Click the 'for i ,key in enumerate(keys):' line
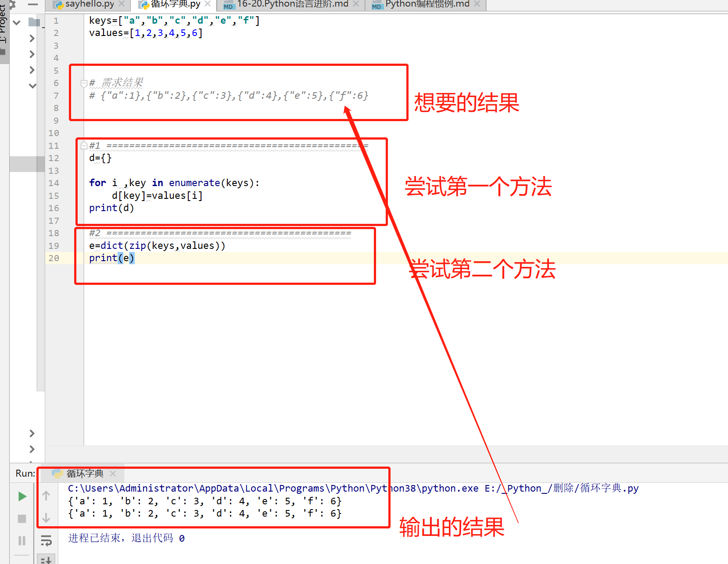This screenshot has width=728, height=564. 174,183
